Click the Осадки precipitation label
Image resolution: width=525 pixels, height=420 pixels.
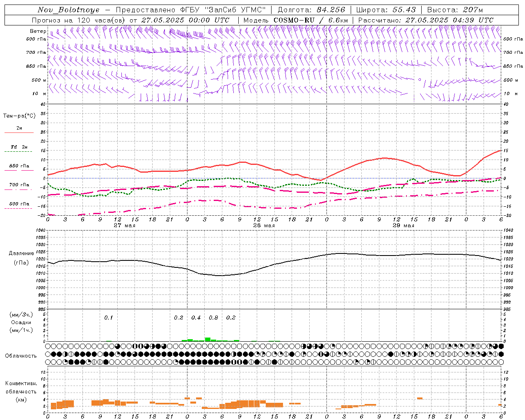[x=21, y=322]
